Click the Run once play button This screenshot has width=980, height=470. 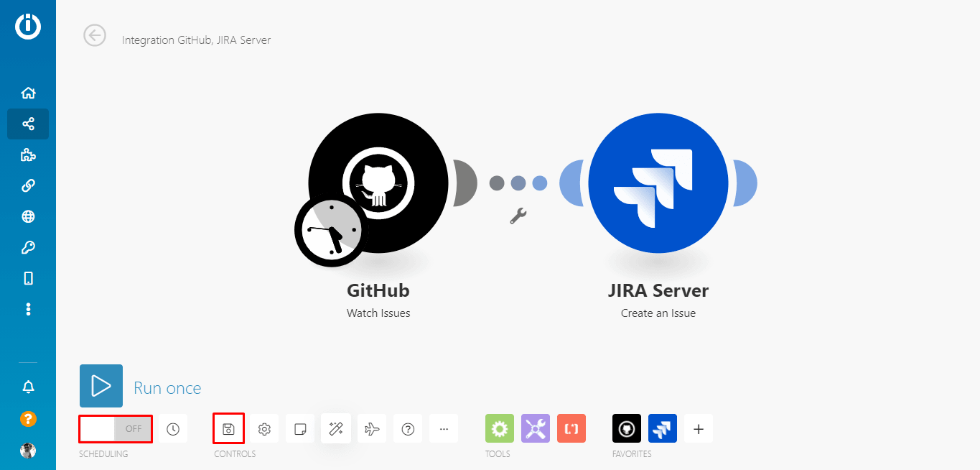click(101, 386)
